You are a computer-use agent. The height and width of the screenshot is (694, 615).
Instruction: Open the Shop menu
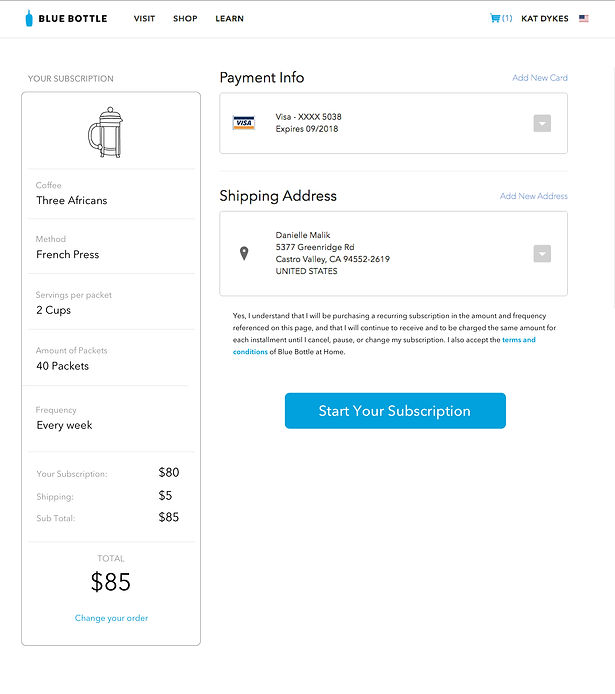pos(185,19)
